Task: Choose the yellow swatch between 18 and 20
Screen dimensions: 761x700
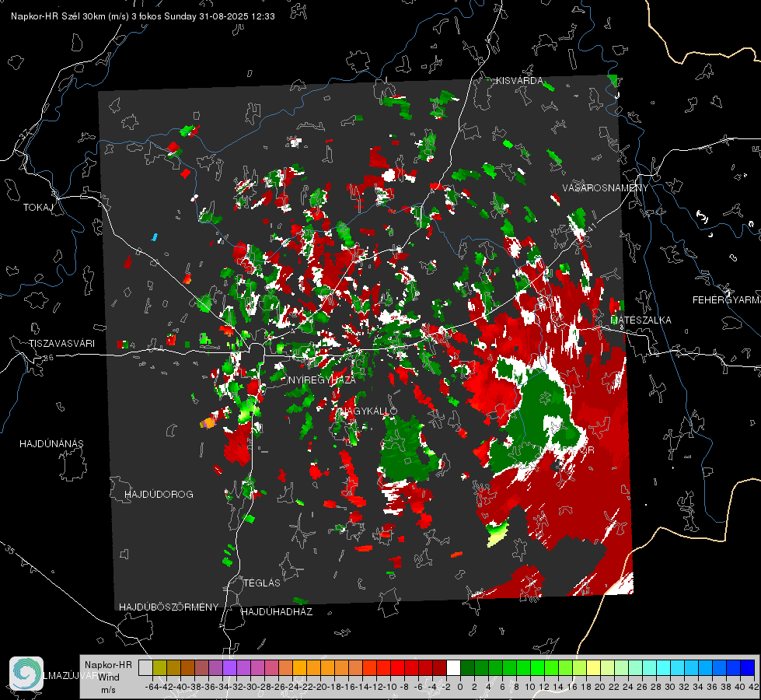Action: click(x=593, y=668)
